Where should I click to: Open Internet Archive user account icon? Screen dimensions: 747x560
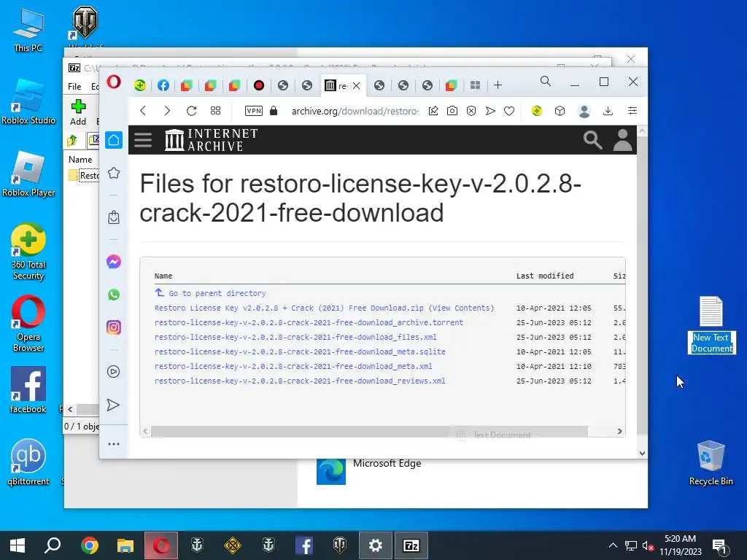point(622,140)
